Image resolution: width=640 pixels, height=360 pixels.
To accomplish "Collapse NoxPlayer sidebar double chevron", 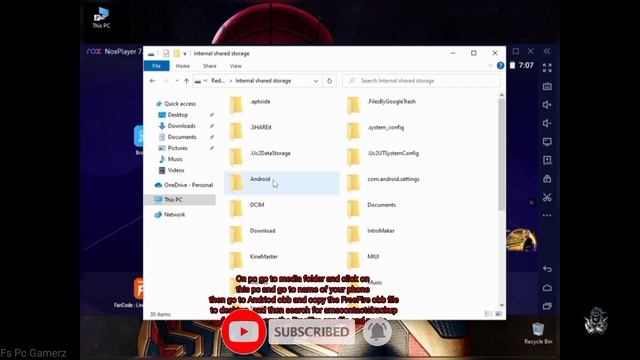I will point(547,51).
